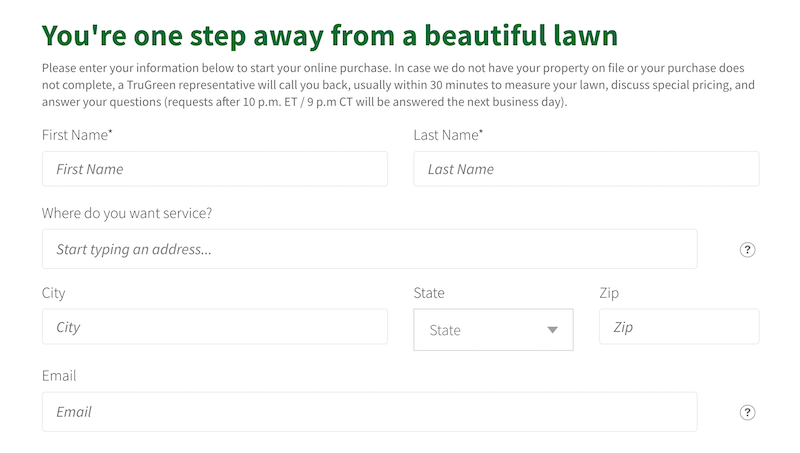Click the 'Where do you want service?' label
800x453 pixels.
pyautogui.click(x=127, y=213)
